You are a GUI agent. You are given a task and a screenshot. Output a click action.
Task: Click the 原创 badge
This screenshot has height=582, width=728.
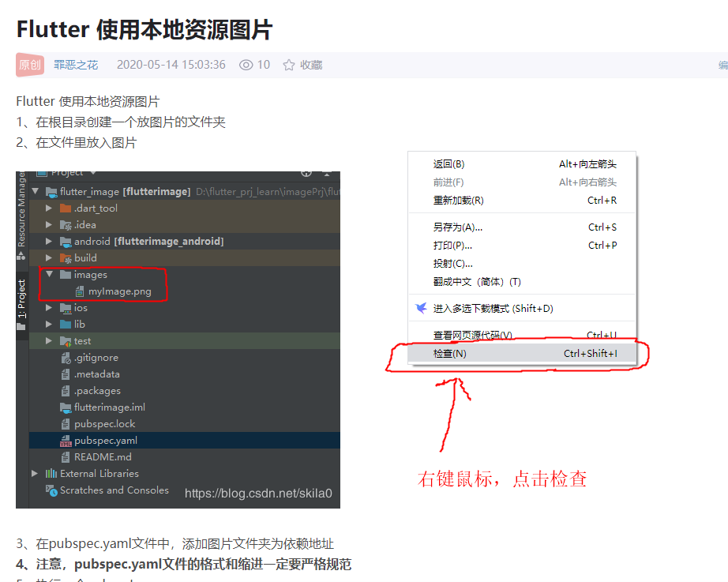pyautogui.click(x=30, y=65)
